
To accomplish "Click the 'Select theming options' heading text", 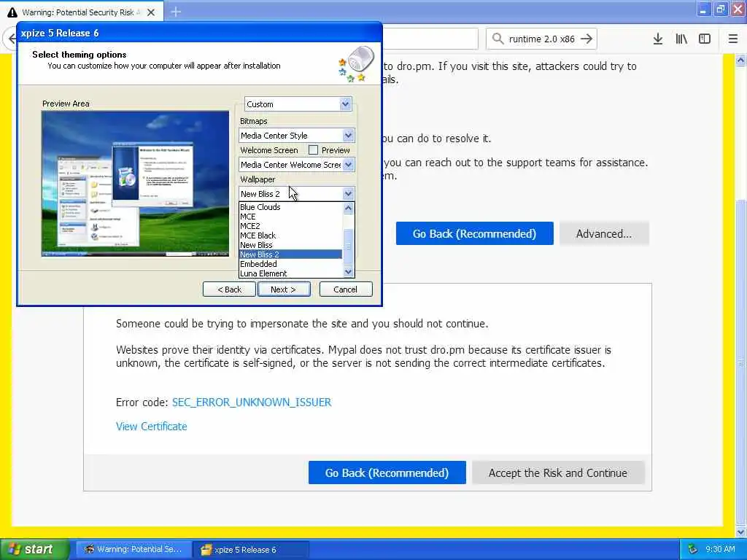I will tap(80, 54).
